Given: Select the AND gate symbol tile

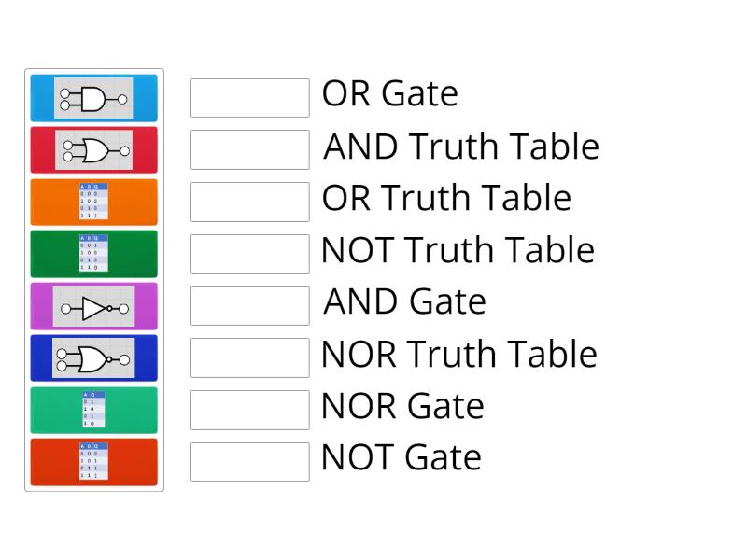Looking at the screenshot, I should (x=93, y=98).
